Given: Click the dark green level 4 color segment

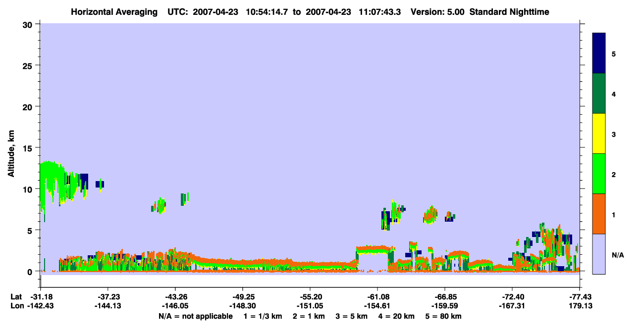Looking at the screenshot, I should point(599,94).
